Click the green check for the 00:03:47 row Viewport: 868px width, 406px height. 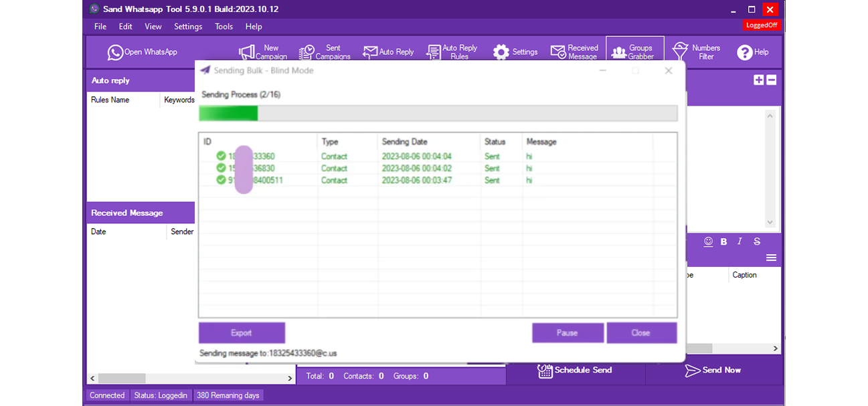(221, 180)
